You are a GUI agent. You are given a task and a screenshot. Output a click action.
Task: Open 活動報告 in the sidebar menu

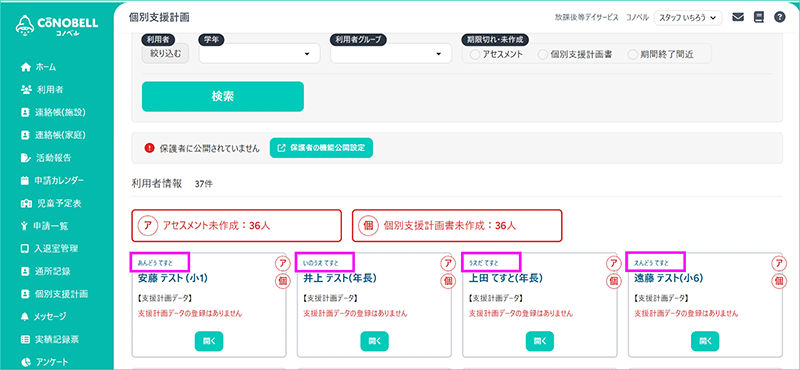coord(46,158)
